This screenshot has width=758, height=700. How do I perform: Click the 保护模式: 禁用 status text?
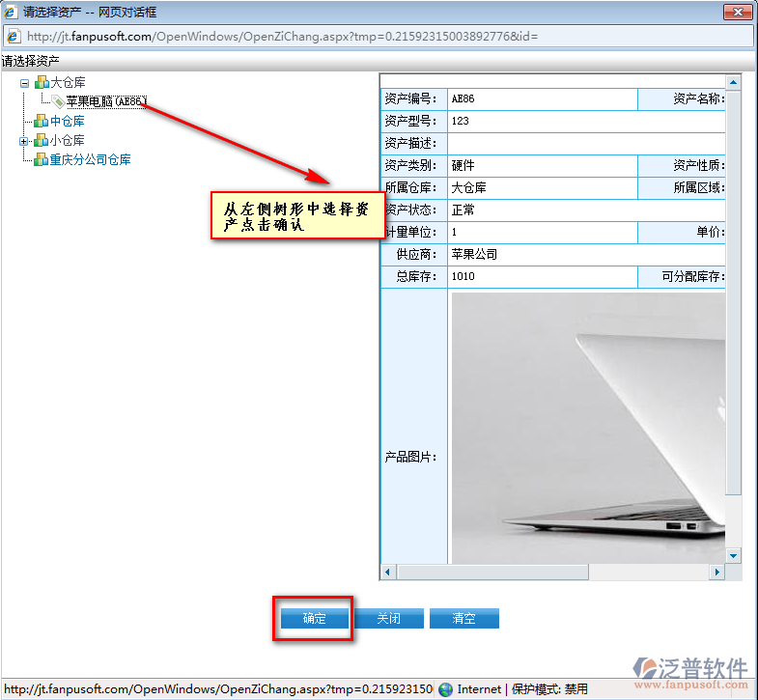click(549, 689)
